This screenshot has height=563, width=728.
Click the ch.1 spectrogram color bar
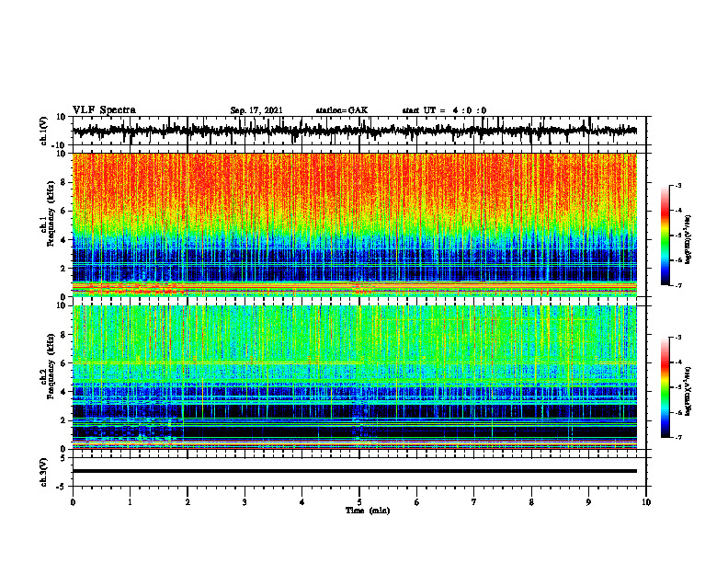click(665, 236)
